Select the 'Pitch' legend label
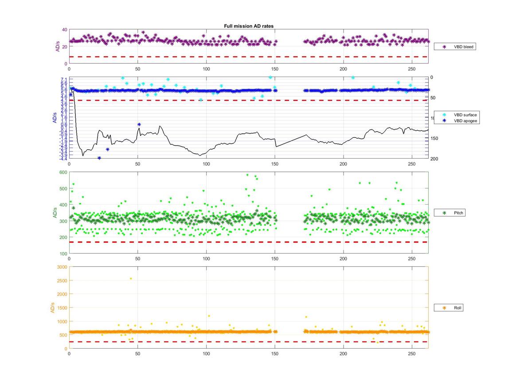This screenshot has width=532, height=392. [459, 213]
